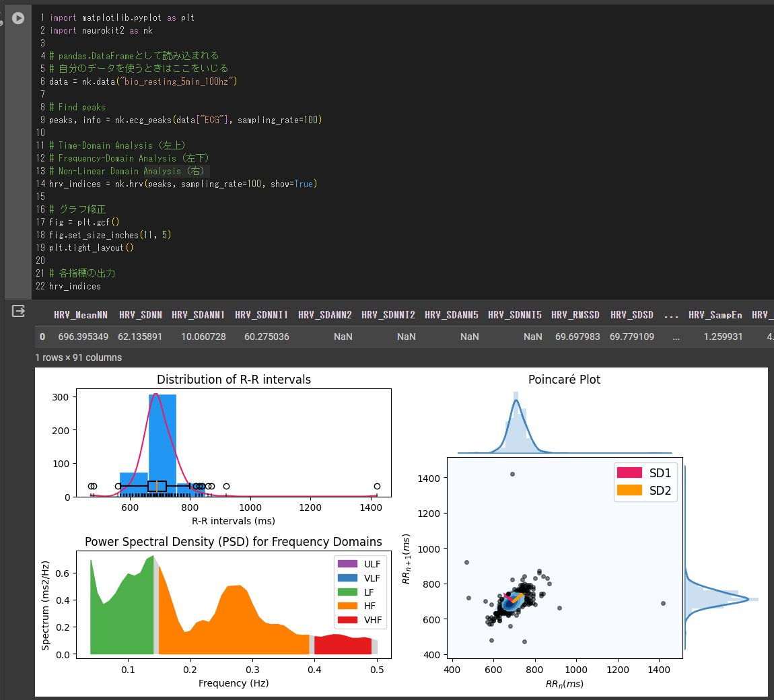Click the output panel toggle icon
774x700 pixels.
point(18,310)
